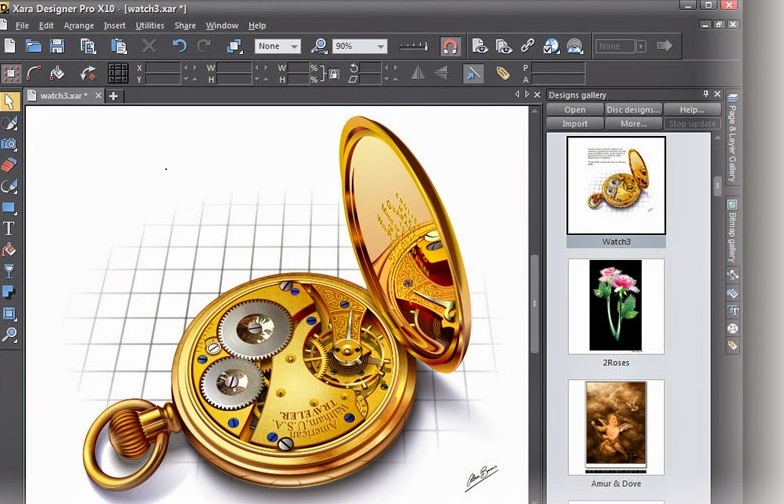Toggle the grid button in the infobar
Screen dimensions: 784x504
point(118,74)
